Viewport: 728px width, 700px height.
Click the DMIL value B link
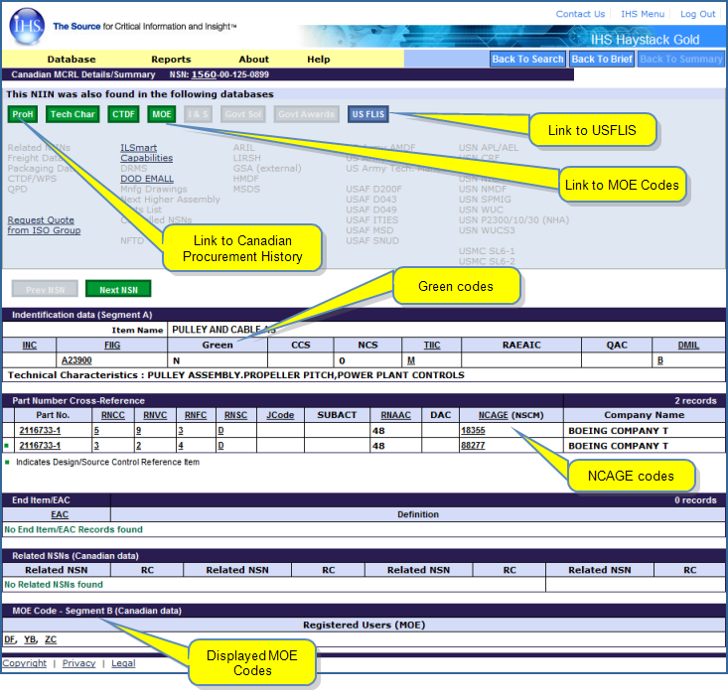point(660,360)
